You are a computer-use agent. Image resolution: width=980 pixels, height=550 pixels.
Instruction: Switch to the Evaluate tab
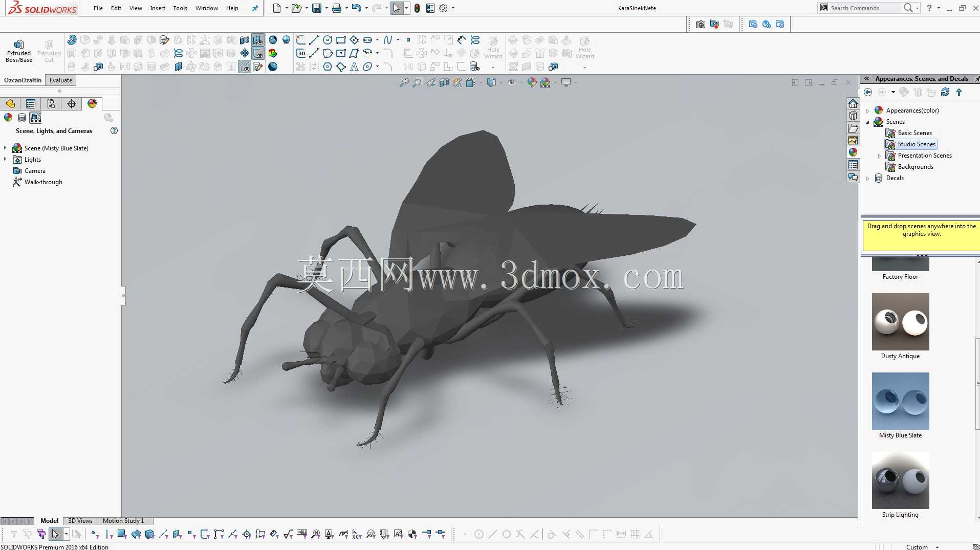tap(61, 80)
